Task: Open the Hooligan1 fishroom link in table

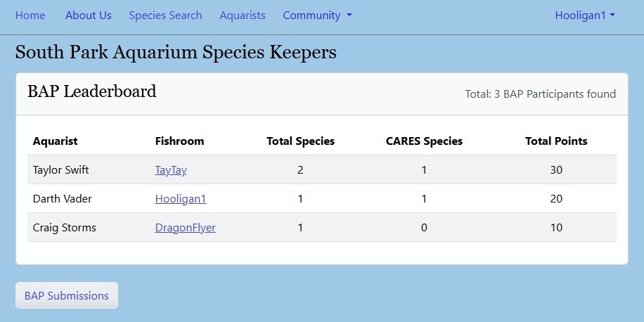Action: click(x=181, y=199)
